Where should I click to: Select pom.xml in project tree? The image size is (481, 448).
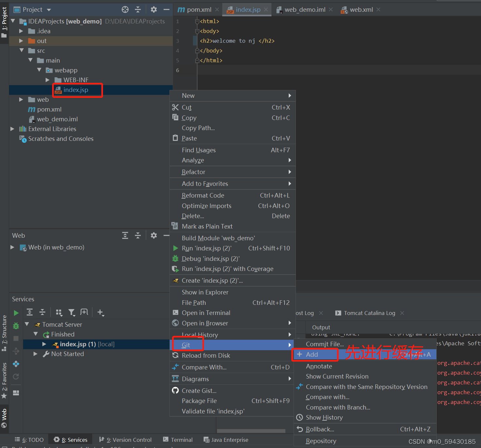(x=49, y=109)
